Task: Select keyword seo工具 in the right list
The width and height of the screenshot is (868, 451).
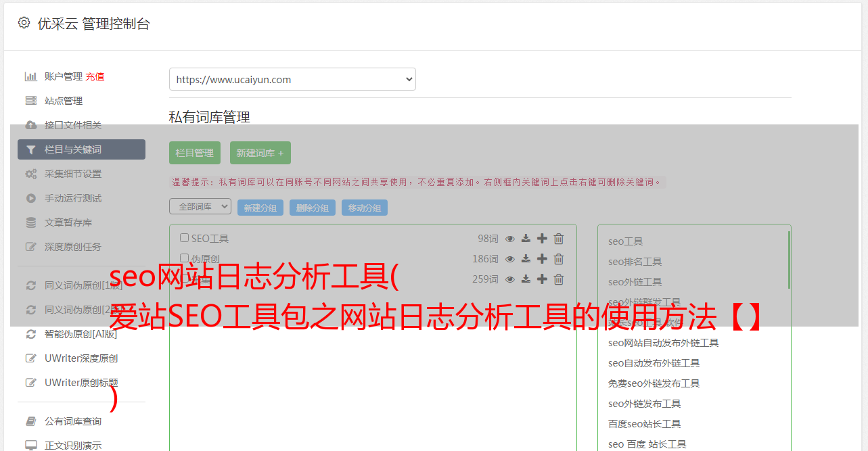Action: click(625, 241)
